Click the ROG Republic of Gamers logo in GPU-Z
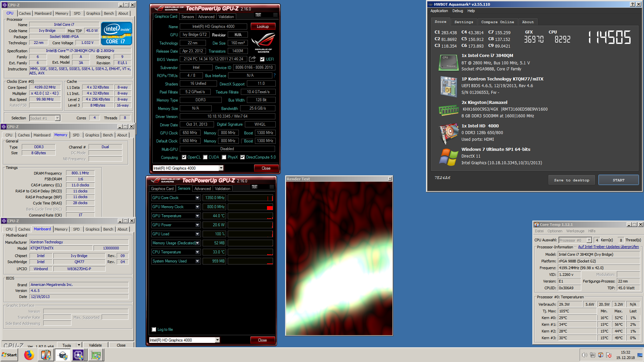 (263, 43)
